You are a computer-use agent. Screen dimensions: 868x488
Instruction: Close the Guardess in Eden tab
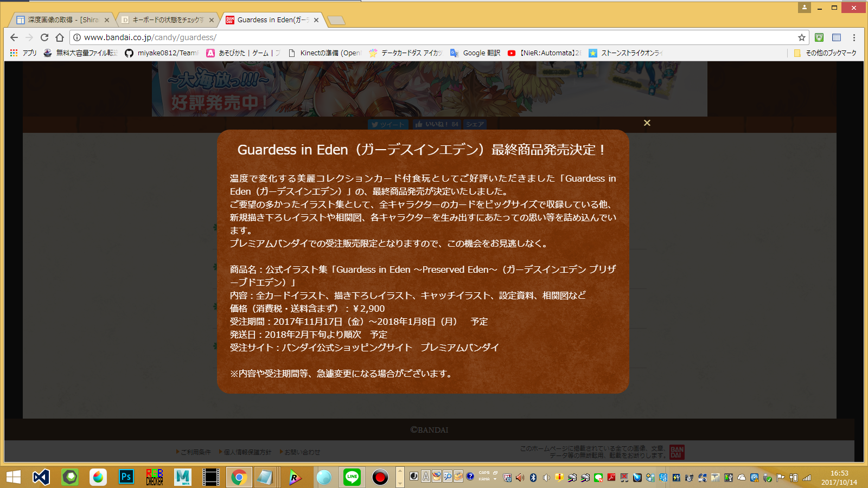tap(316, 20)
